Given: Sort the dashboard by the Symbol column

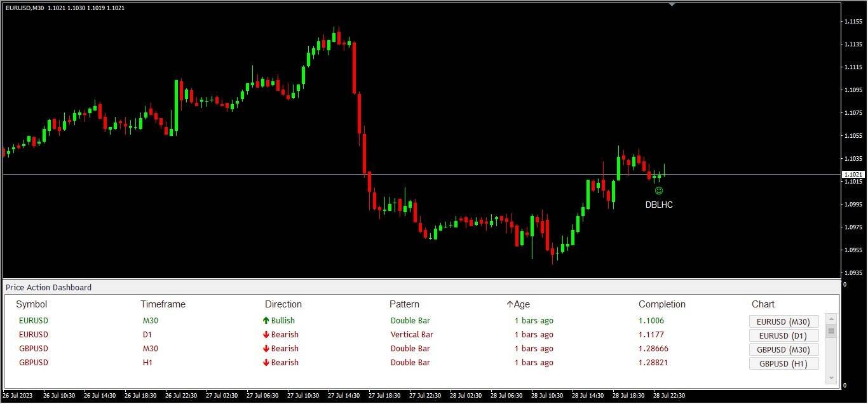Looking at the screenshot, I should point(32,304).
